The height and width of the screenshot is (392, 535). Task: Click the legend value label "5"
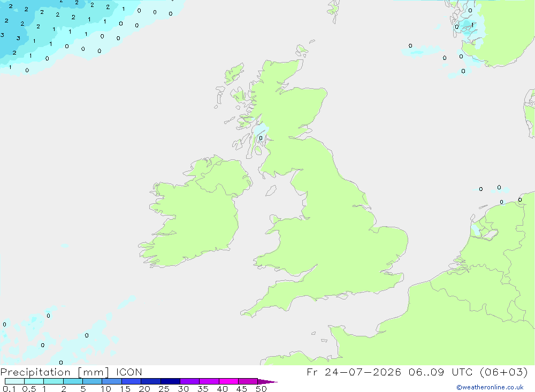pos(83,389)
